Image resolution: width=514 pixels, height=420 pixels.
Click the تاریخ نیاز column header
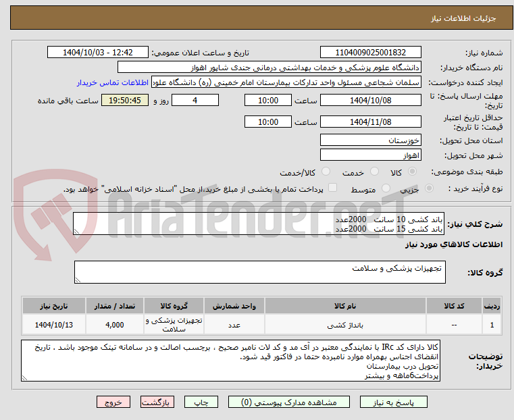point(54,306)
